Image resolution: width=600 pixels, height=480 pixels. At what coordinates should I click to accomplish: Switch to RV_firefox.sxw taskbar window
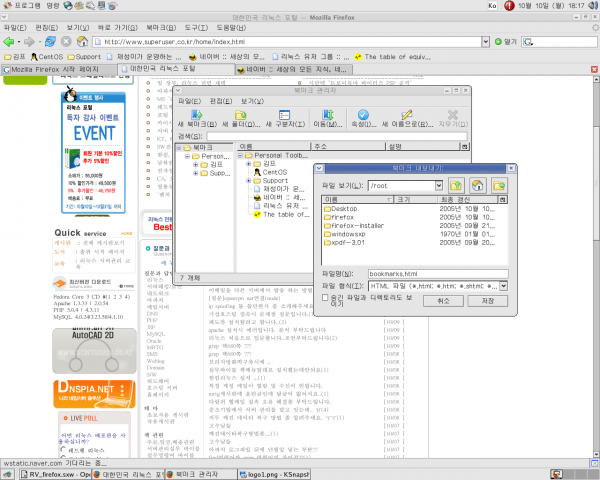55,474
